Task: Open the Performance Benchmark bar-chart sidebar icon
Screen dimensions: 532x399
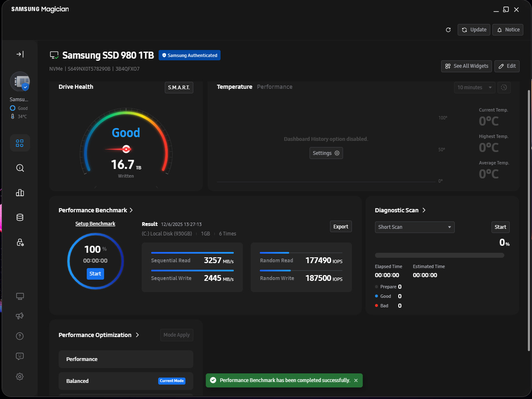Action: 20,193
